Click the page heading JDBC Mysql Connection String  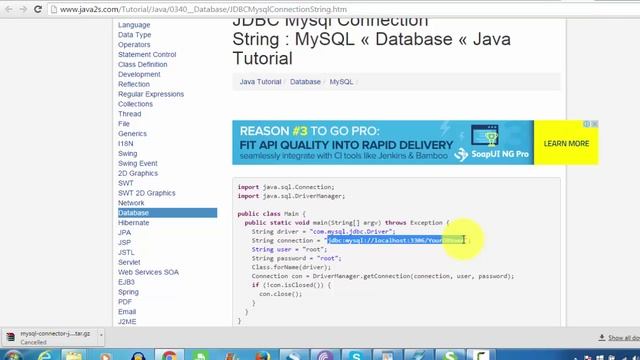[371, 39]
